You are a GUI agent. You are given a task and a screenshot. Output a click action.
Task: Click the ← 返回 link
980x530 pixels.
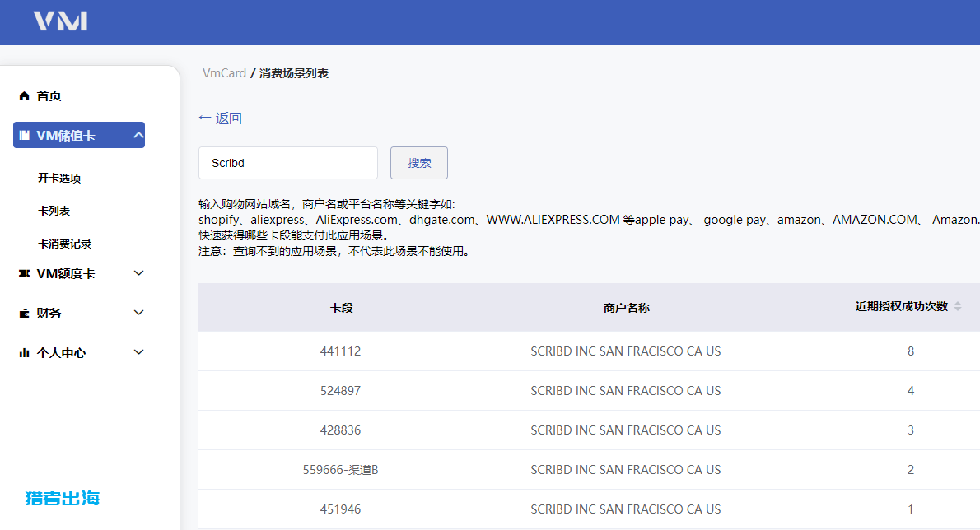point(220,118)
